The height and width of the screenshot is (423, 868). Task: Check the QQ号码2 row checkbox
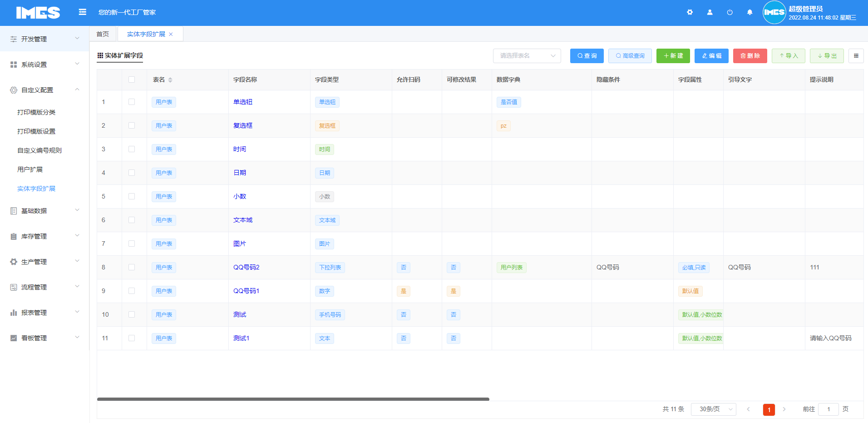point(132,267)
